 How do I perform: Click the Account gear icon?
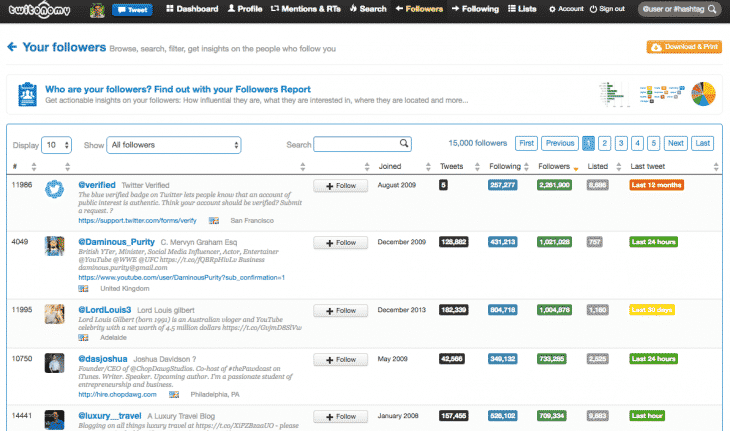[x=552, y=9]
